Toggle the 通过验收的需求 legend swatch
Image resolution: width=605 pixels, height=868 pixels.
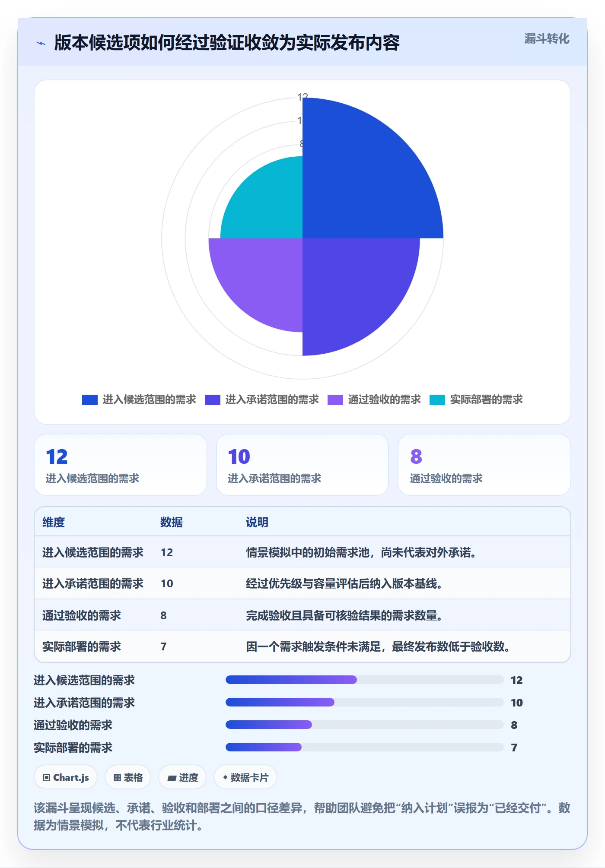335,400
